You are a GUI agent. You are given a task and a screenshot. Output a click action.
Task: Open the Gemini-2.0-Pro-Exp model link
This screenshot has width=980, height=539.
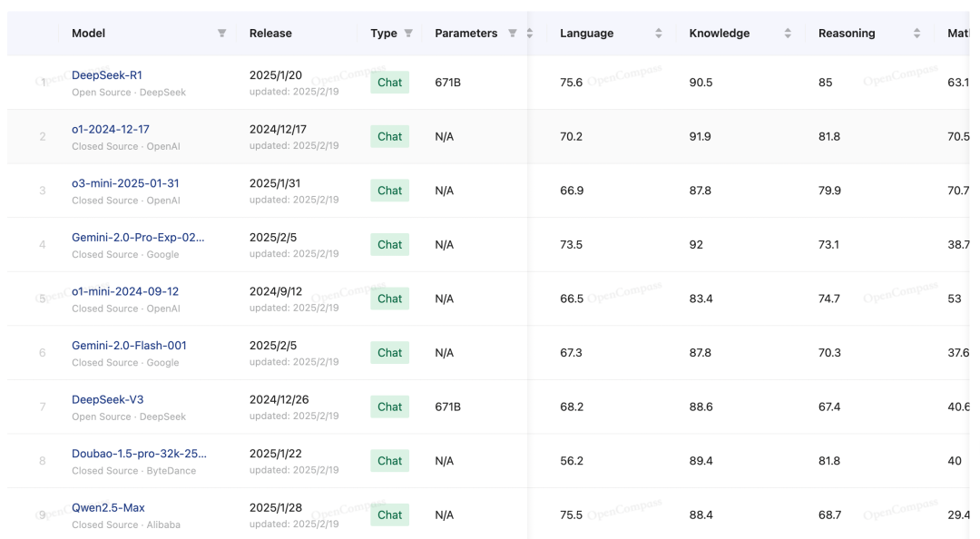pos(138,238)
